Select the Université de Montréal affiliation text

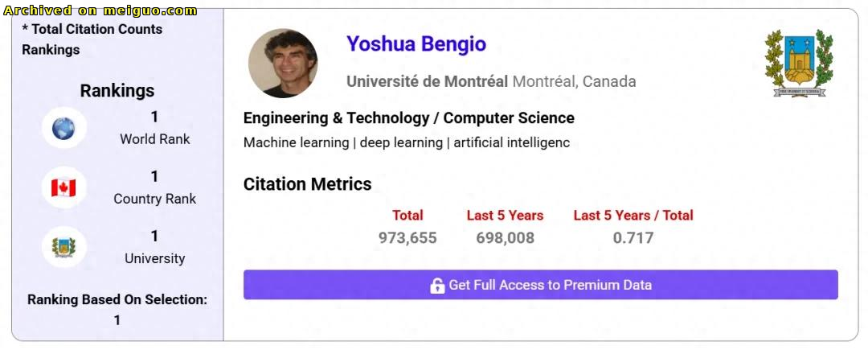pos(428,82)
